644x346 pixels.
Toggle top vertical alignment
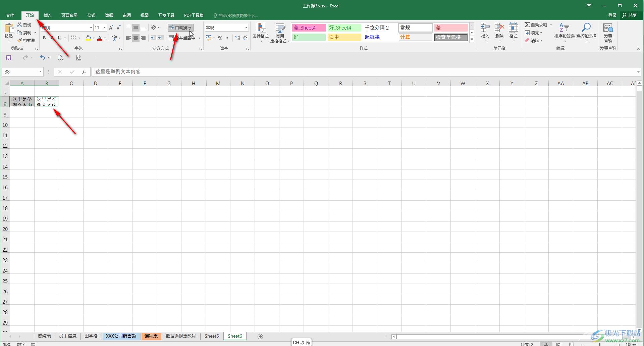128,28
